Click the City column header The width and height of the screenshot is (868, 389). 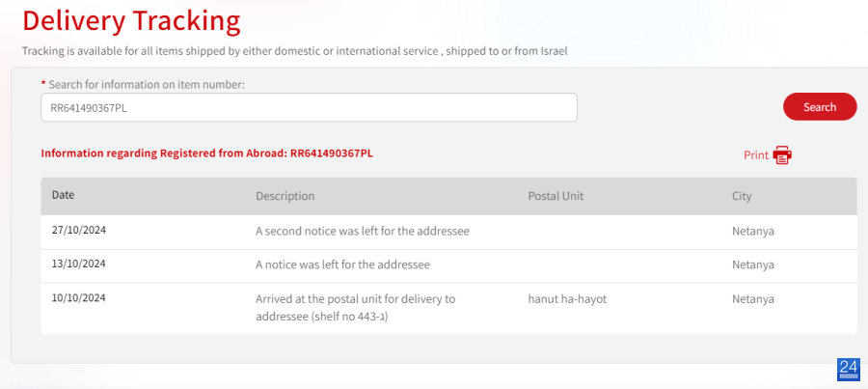pyautogui.click(x=742, y=196)
